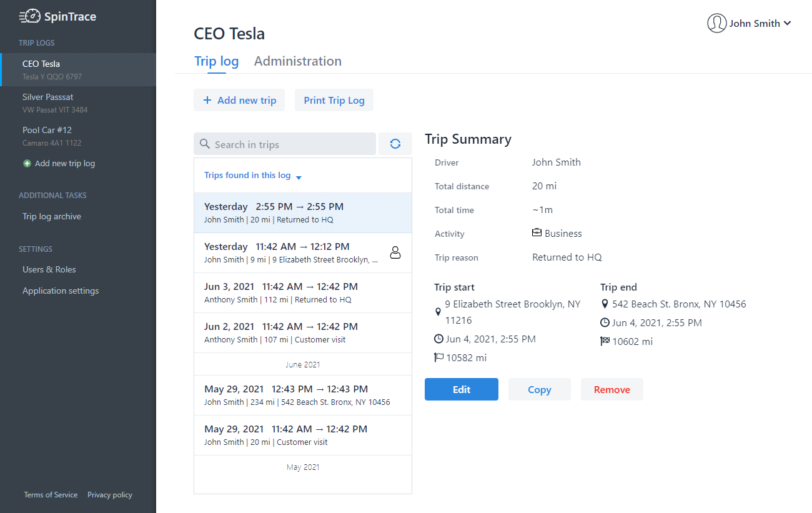Click the 'June 2021' month separator label

[303, 364]
